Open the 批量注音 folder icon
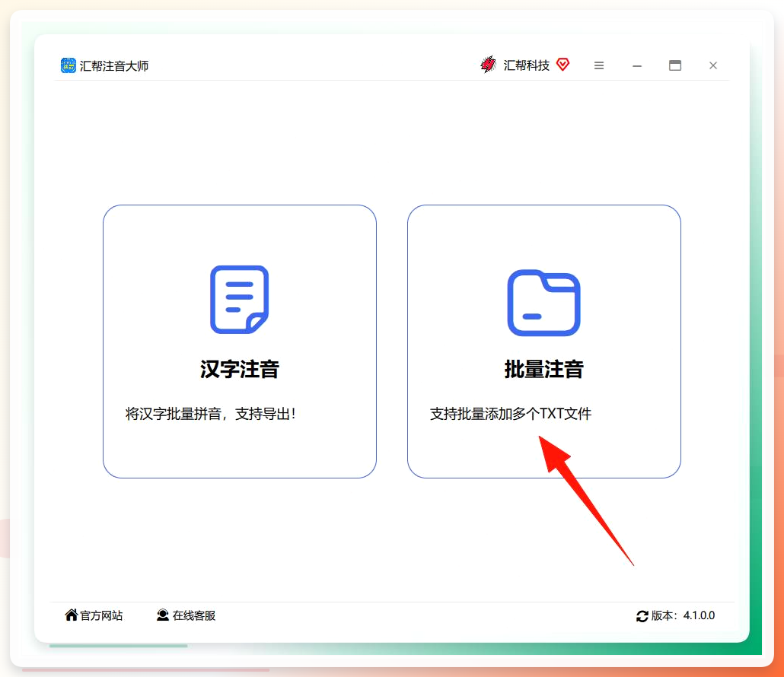This screenshot has height=677, width=784. 544,303
